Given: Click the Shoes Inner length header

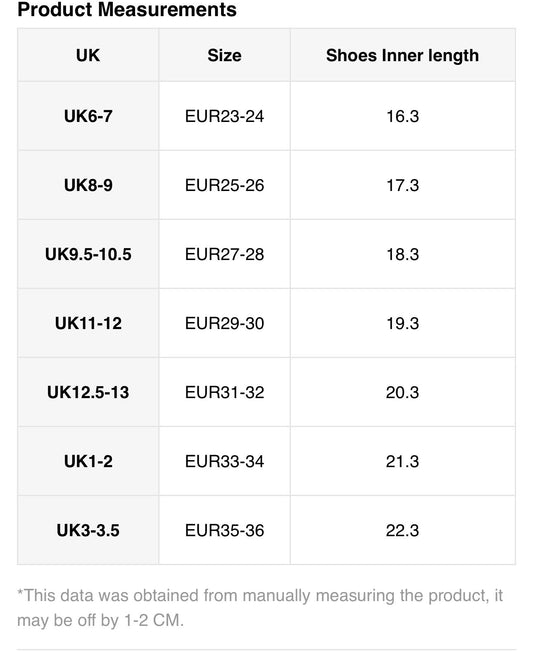Looking at the screenshot, I should pos(402,55).
